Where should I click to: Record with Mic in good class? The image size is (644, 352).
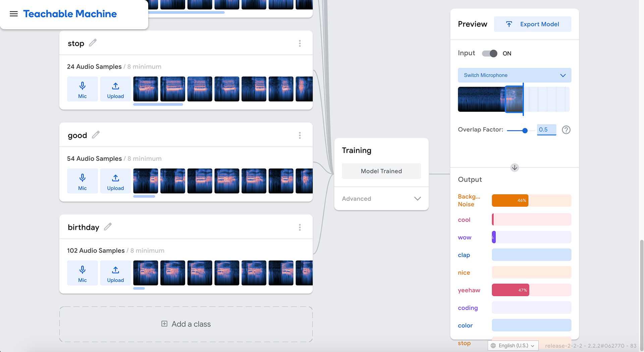tap(83, 181)
